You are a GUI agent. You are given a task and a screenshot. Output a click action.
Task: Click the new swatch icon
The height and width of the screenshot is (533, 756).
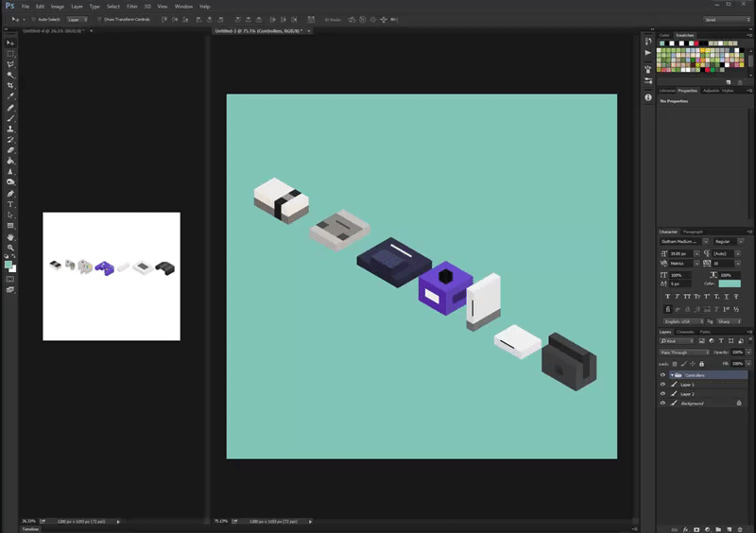coord(729,82)
